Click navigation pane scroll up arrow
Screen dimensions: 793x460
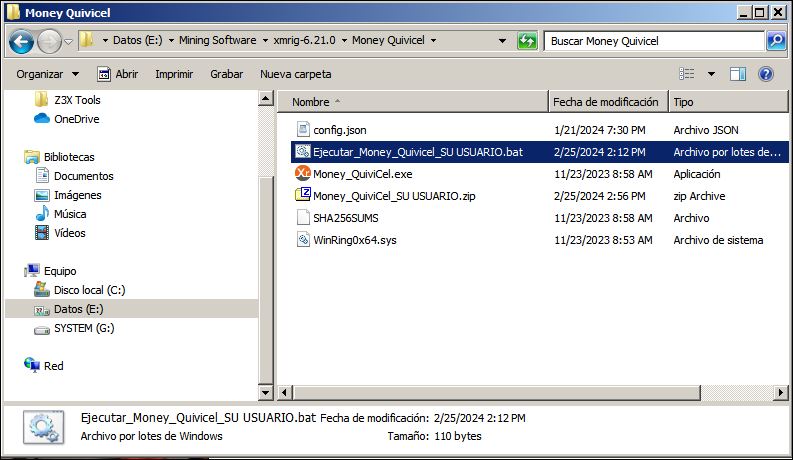click(x=266, y=99)
